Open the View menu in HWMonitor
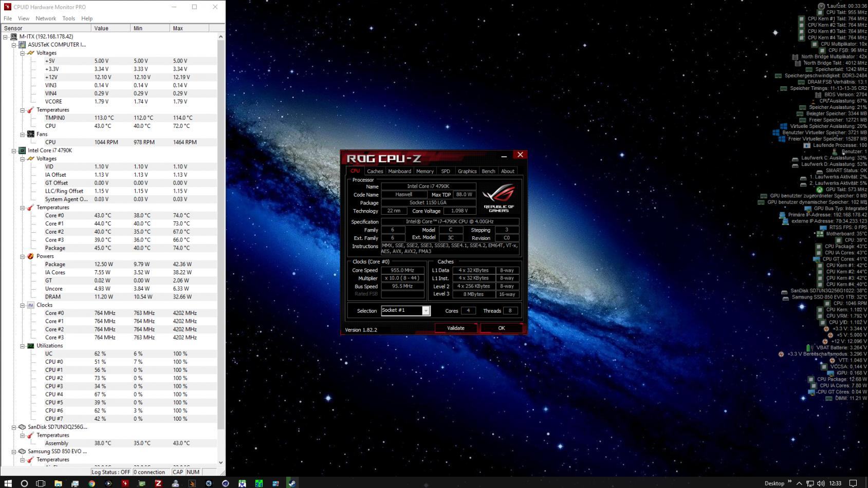 24,18
